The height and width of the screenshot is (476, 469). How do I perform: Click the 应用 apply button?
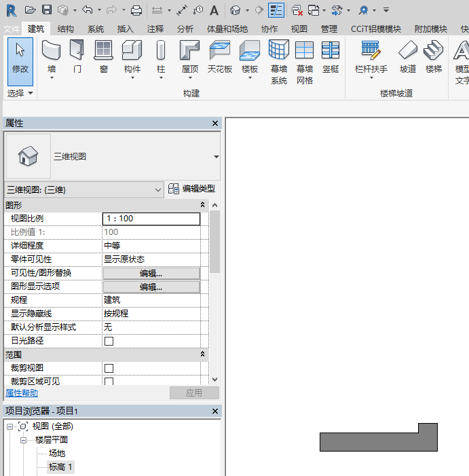pyautogui.click(x=194, y=393)
